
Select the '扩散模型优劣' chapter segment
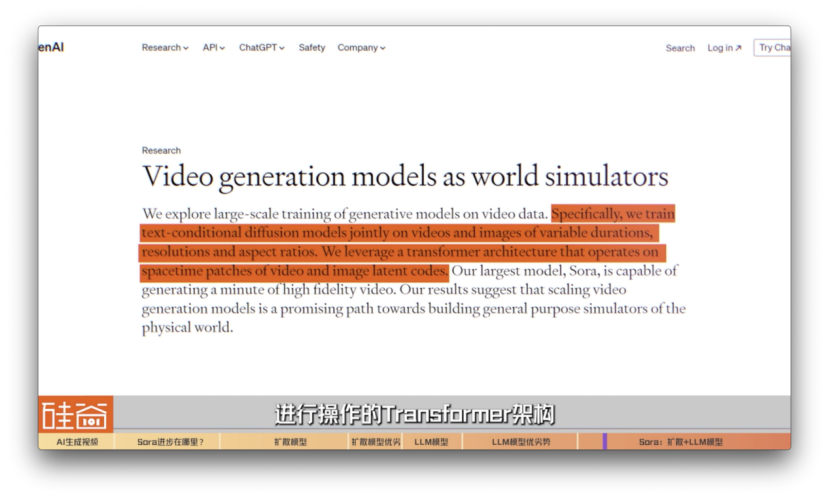point(376,442)
